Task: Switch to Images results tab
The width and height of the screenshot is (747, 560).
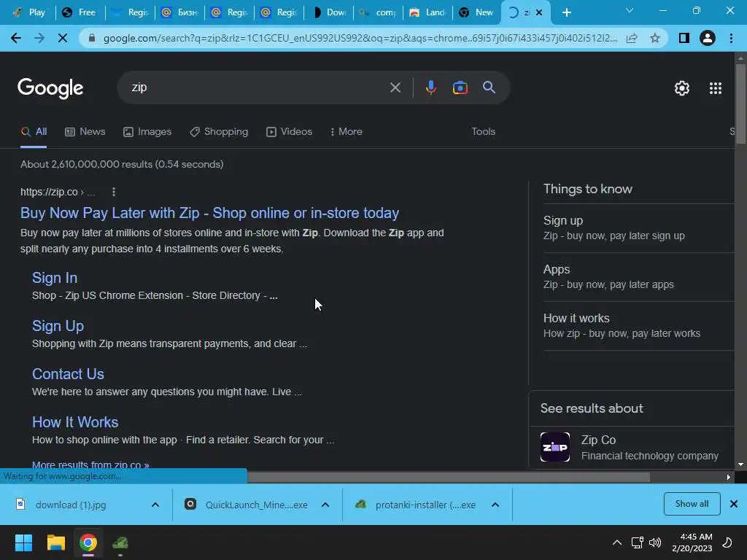Action: click(x=147, y=132)
